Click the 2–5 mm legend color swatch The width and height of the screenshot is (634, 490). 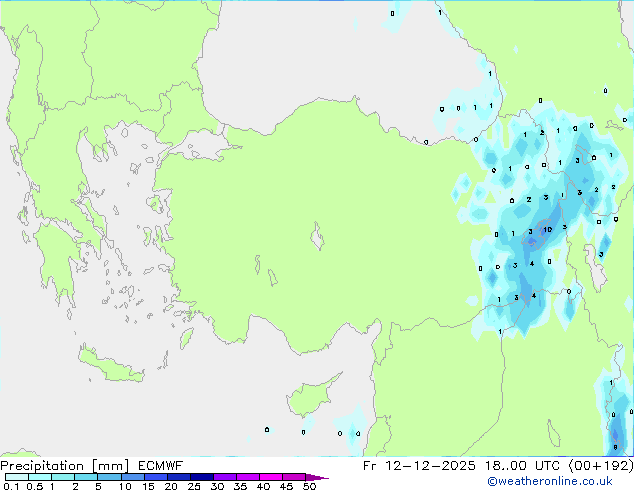click(86, 477)
